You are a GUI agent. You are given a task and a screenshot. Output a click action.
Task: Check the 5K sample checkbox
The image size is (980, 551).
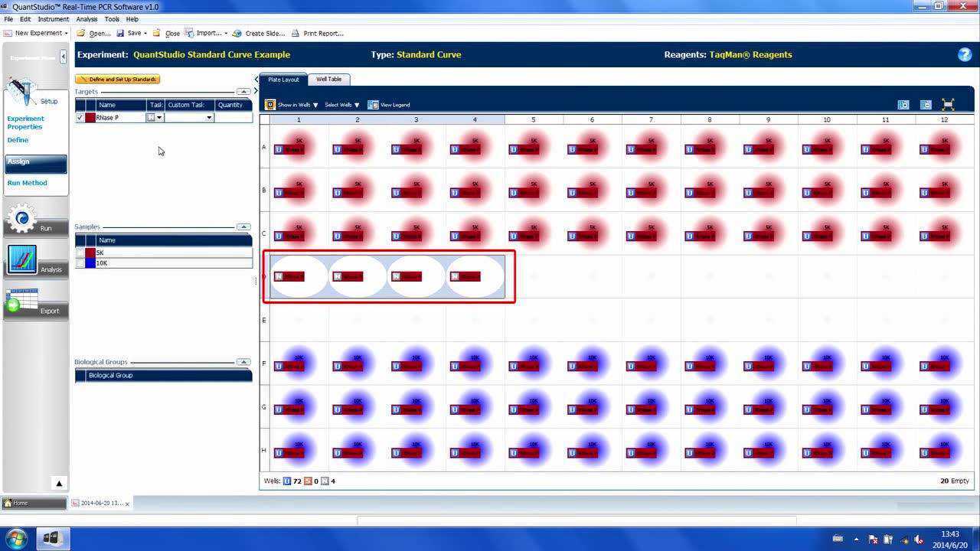click(80, 253)
